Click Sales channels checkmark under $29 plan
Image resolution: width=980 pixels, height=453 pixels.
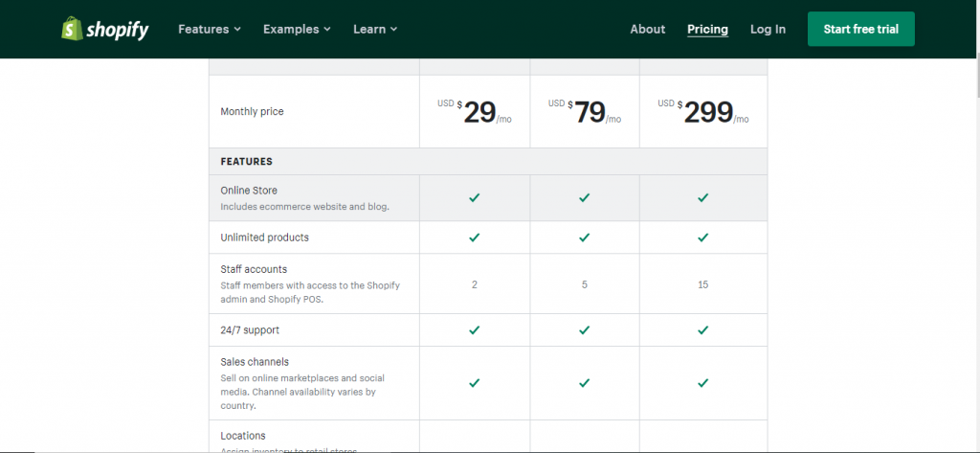pyautogui.click(x=475, y=383)
